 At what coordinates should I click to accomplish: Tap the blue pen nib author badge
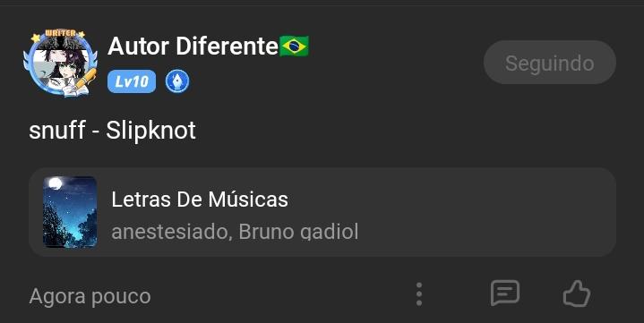tap(177, 81)
